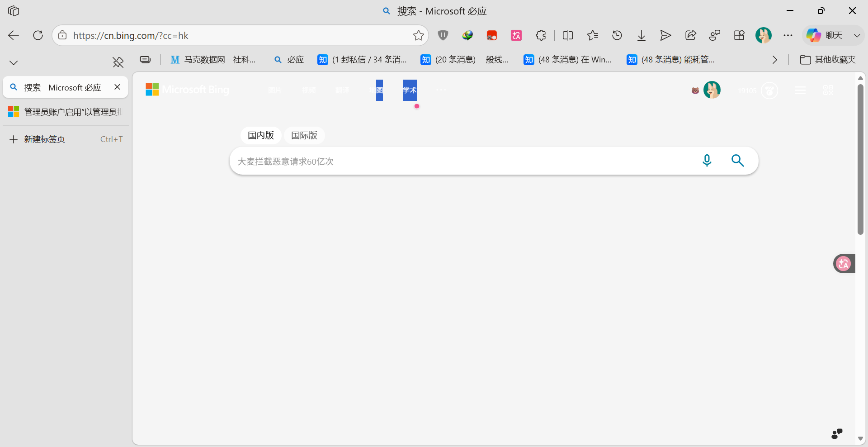
Task: Open Settings and more menu
Action: point(788,35)
